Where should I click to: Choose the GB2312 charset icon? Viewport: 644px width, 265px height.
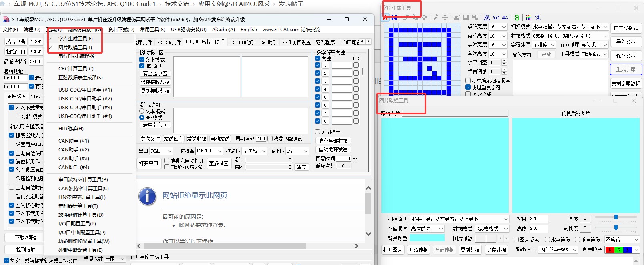[x=487, y=18]
